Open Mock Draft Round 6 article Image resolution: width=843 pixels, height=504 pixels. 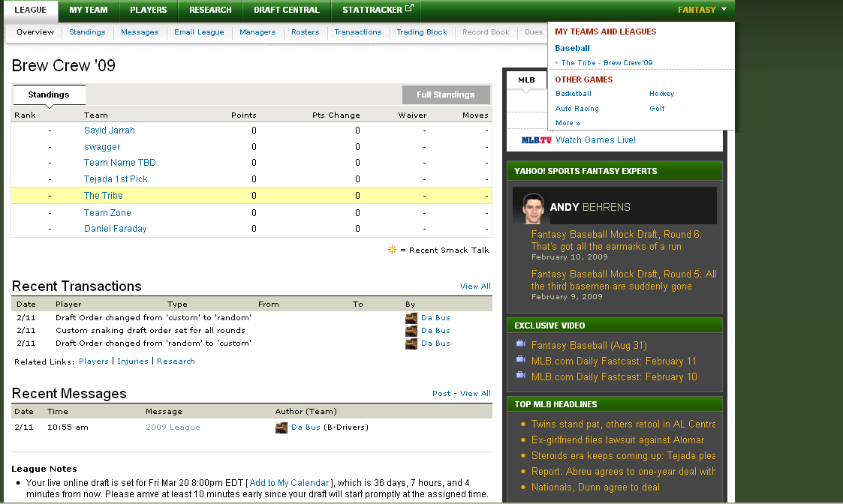point(616,240)
